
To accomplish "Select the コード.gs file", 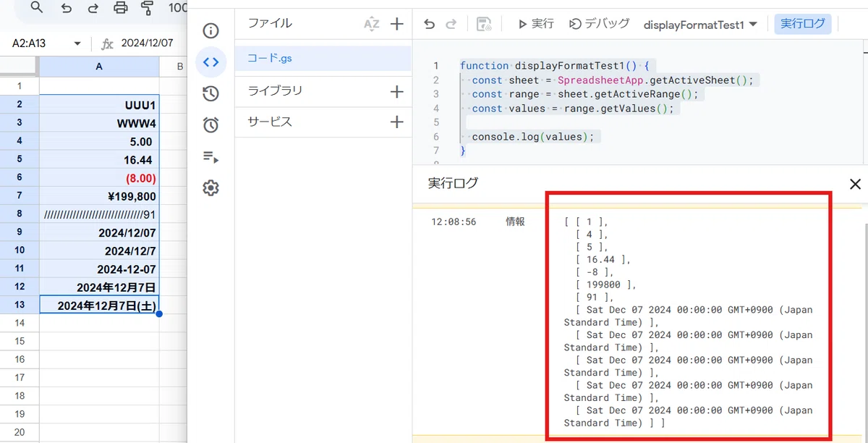I will click(x=323, y=57).
